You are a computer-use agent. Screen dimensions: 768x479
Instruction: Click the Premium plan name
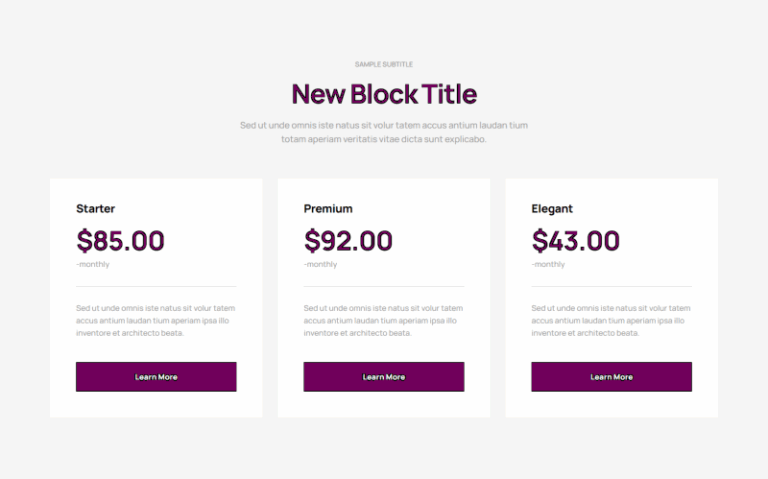pyautogui.click(x=328, y=209)
